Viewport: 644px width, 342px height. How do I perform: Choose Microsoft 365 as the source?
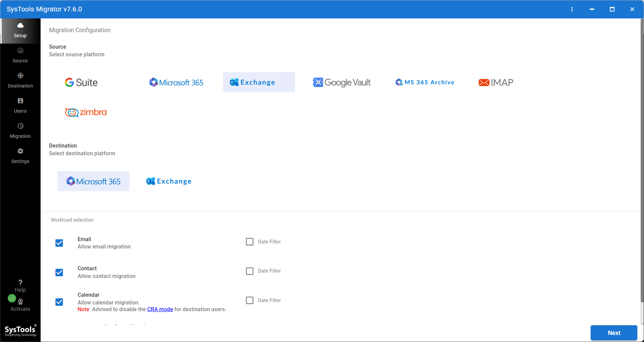point(176,82)
